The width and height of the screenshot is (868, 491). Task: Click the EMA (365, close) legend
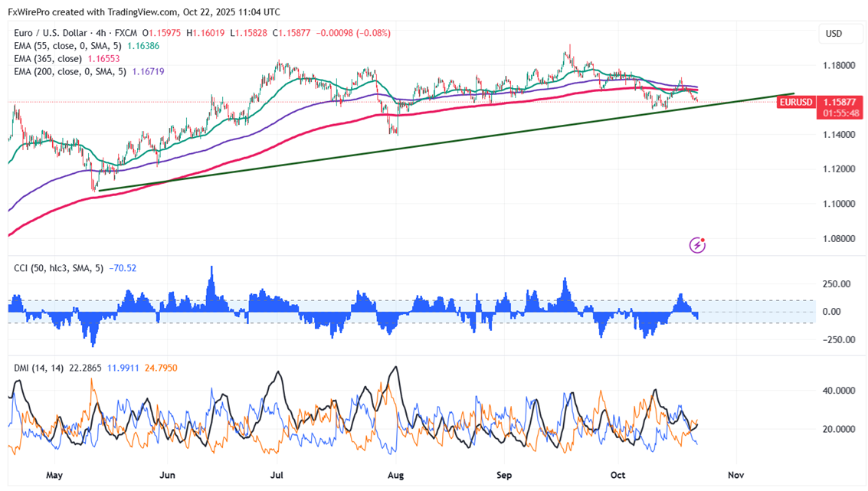47,59
